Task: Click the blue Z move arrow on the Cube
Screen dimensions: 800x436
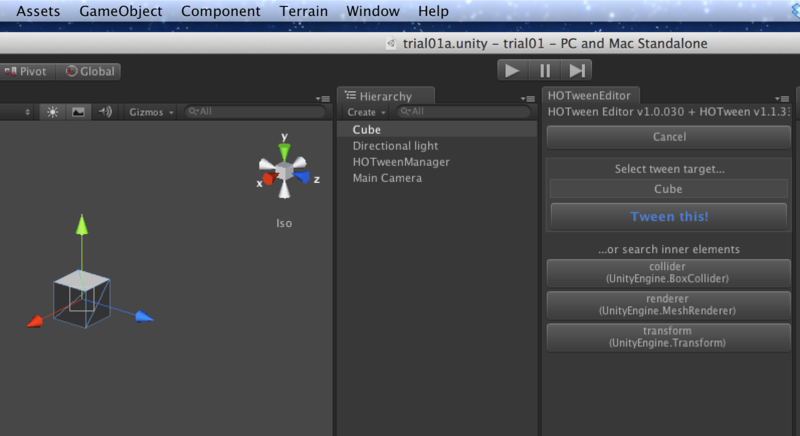Action: [x=144, y=317]
